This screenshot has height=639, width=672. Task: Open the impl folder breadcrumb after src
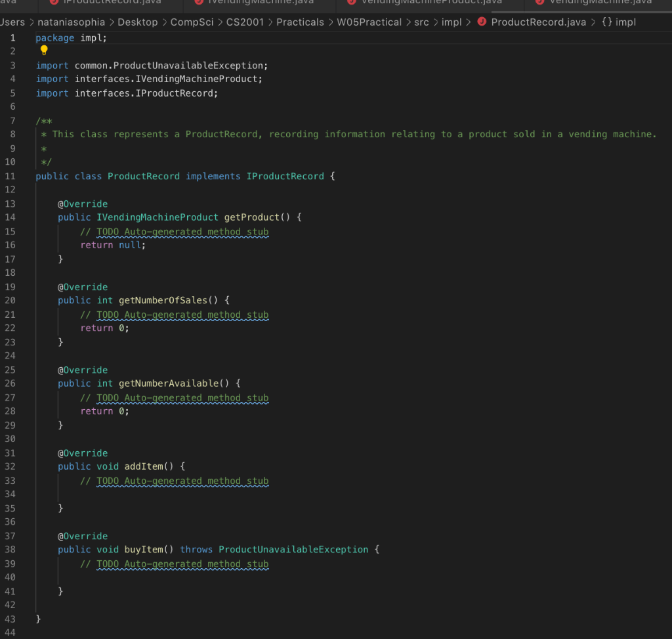coord(451,22)
